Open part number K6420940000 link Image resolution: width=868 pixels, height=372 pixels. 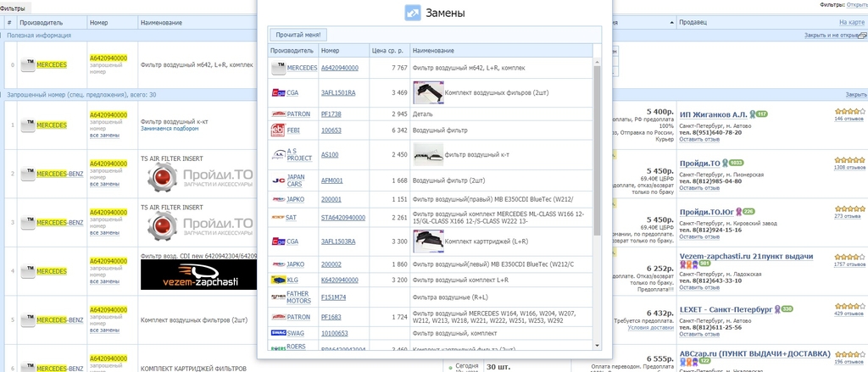[x=339, y=280]
